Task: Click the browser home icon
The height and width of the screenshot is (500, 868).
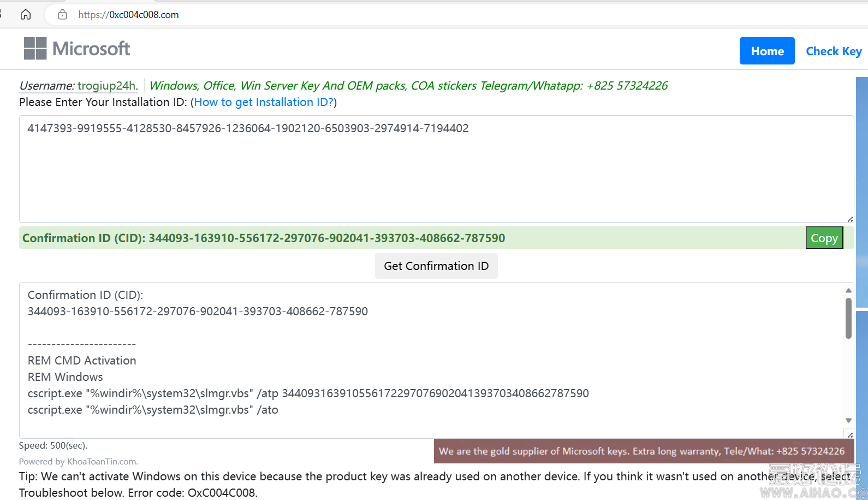Action: tap(26, 15)
